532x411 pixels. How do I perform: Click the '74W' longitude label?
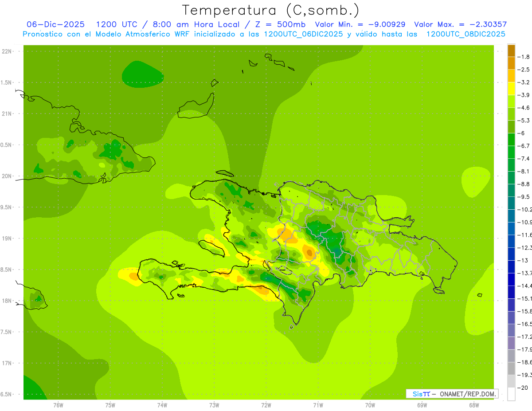162,405
